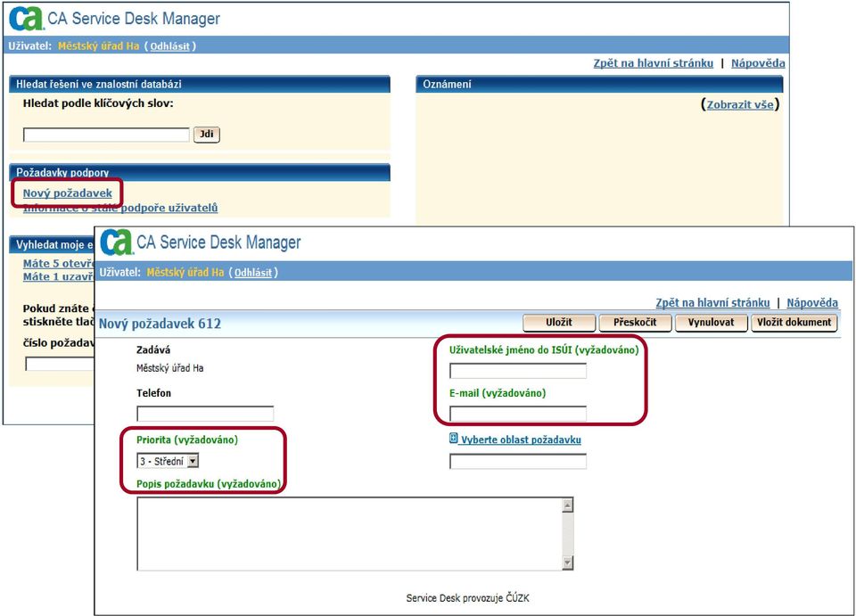Focus the field below Vyberte oblast požadavku
Viewport: 856px width, 616px height.
(518, 462)
